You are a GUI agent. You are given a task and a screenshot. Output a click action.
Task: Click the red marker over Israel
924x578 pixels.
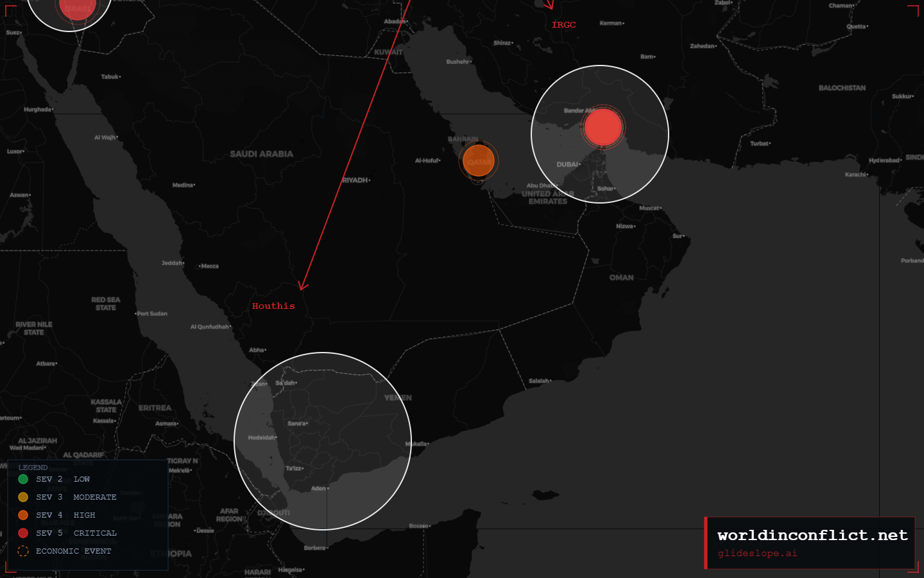click(78, 6)
